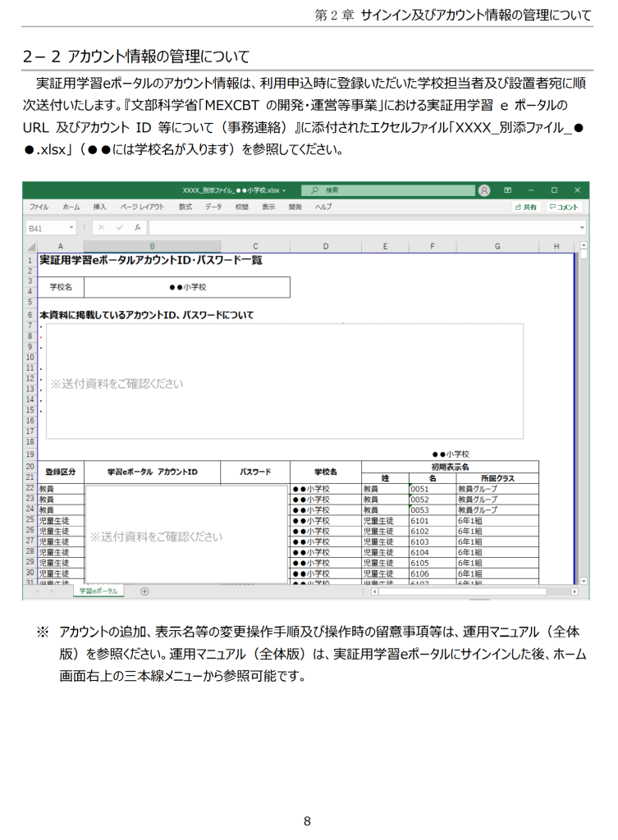Open the 校閲 ribbon tab
The image size is (618, 840).
coord(242,207)
